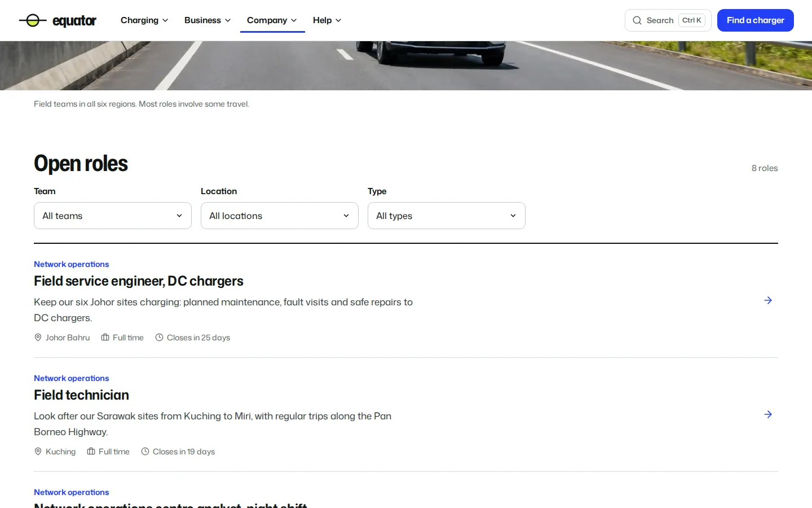This screenshot has height=508, width=812.
Task: Click the 'Look after our Sarawak sites' description
Action: (x=213, y=424)
